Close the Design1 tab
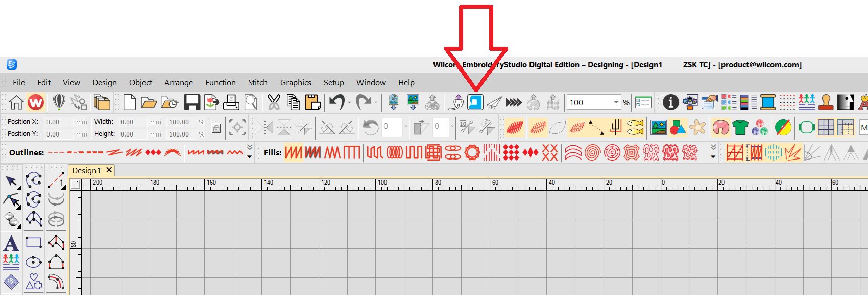868x295 pixels. [x=109, y=170]
